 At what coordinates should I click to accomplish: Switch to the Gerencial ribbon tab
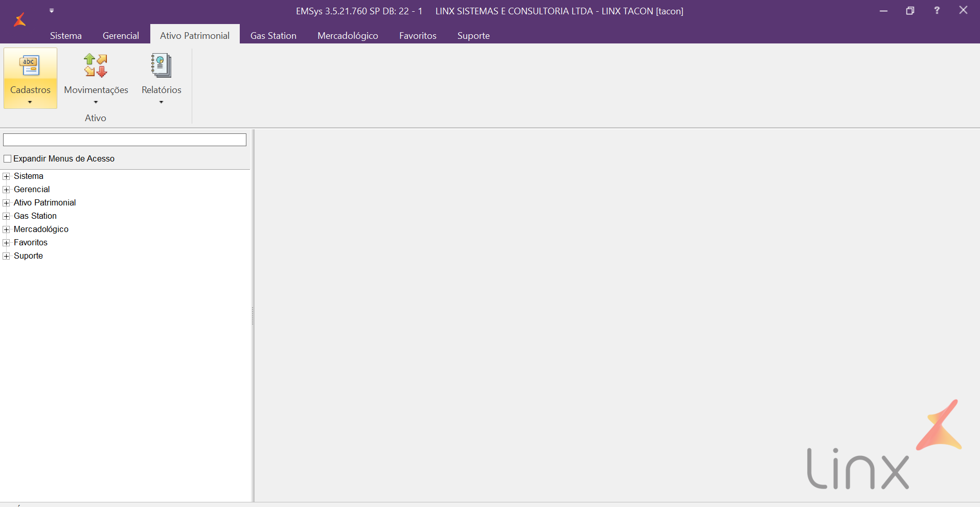click(x=121, y=35)
